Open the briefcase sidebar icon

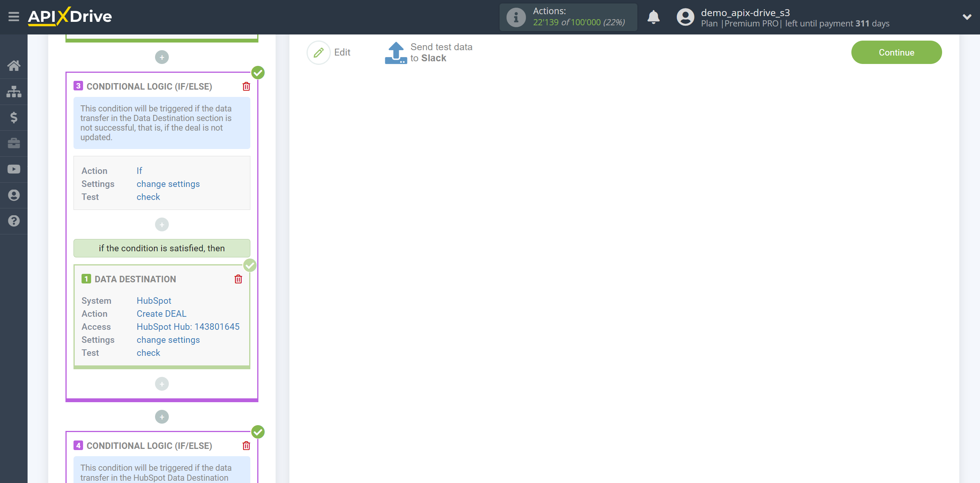point(14,143)
